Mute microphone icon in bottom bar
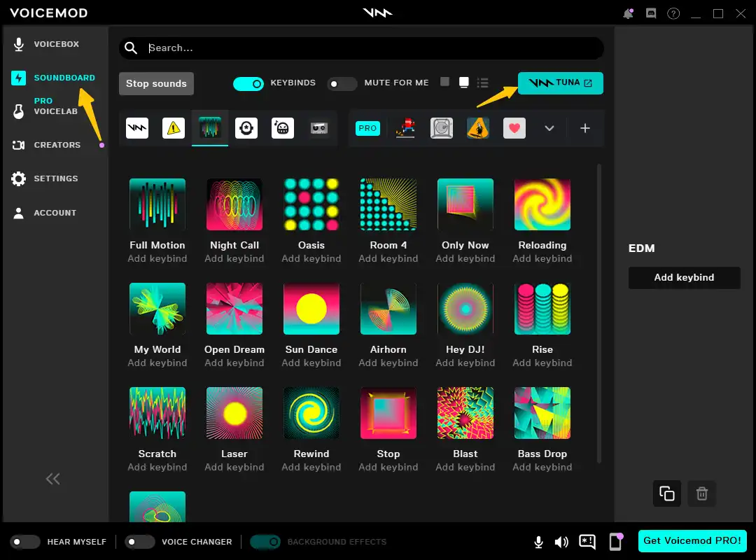This screenshot has height=560, width=756. click(x=538, y=542)
